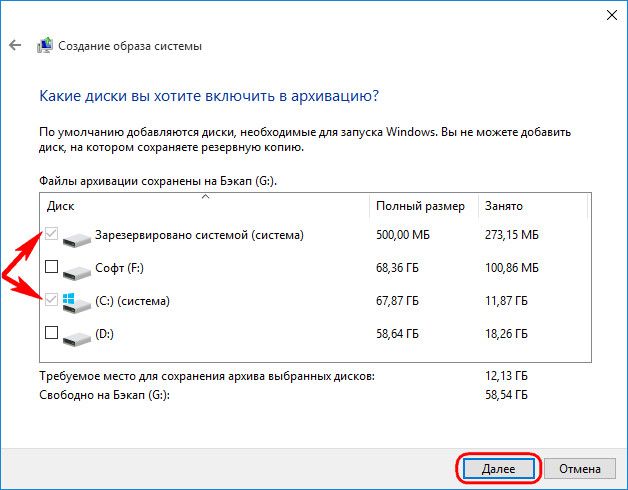This screenshot has height=490, width=628.
Task: Click the system image wizard icon
Action: [x=45, y=45]
